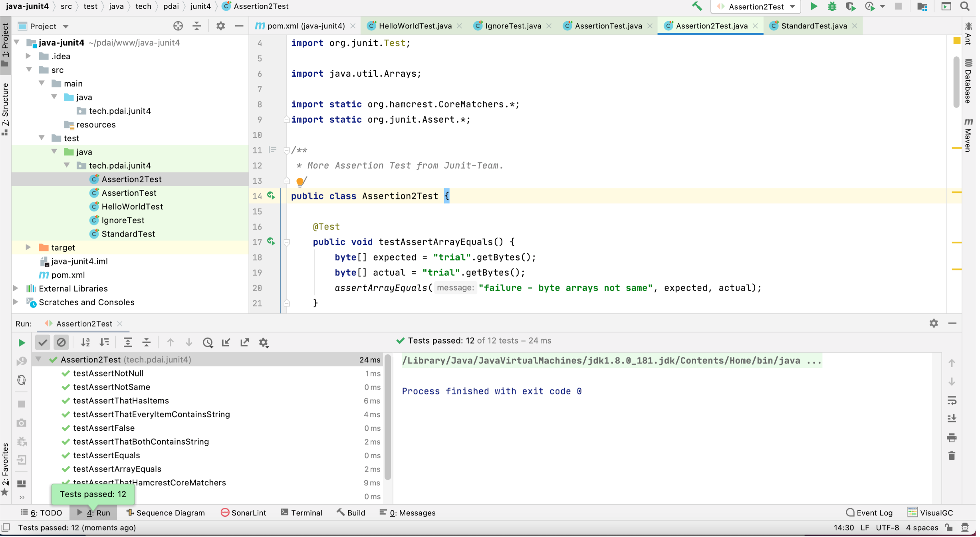
Task: Expand the .idea folder
Action: click(28, 56)
